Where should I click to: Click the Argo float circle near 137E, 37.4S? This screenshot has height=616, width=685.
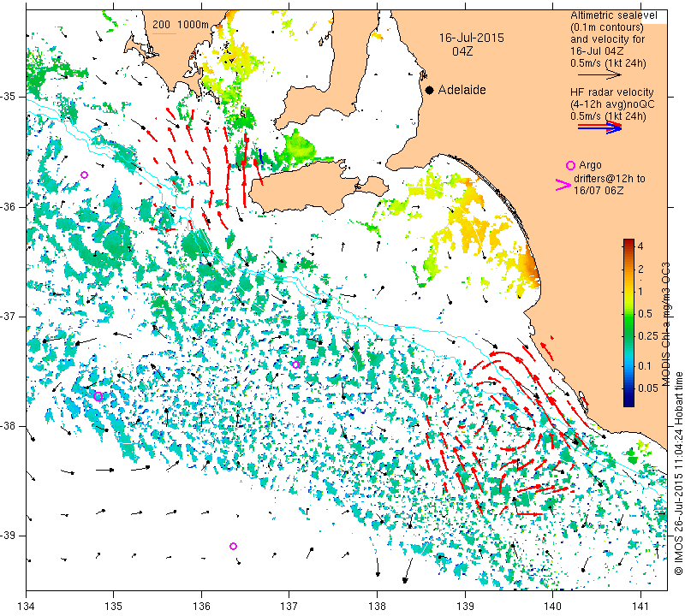295,364
